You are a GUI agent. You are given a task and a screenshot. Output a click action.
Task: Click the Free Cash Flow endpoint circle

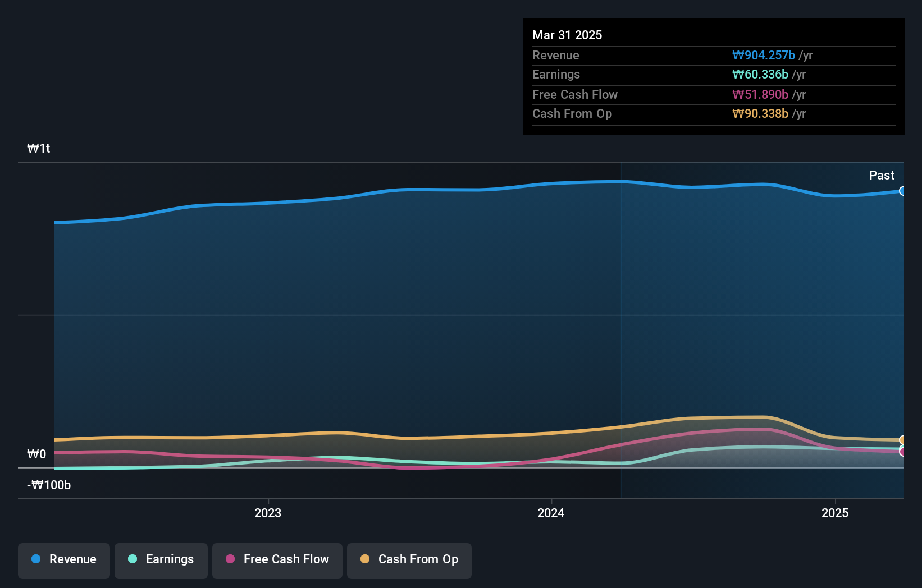(902, 452)
